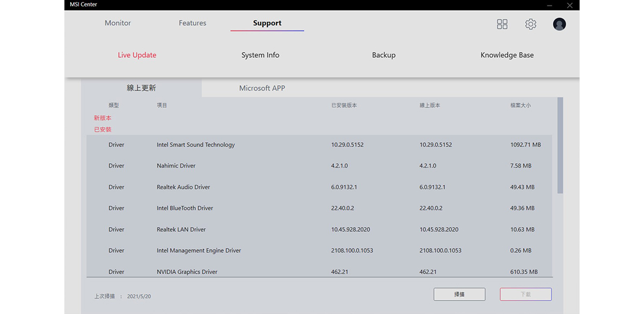Open the Live Update section
The height and width of the screenshot is (314, 644).
tap(137, 55)
